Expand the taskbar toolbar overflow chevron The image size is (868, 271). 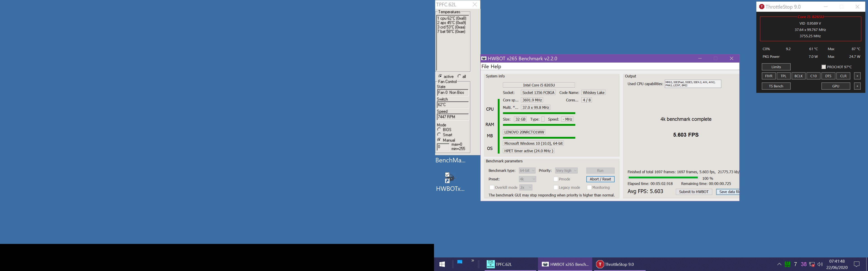point(472,261)
